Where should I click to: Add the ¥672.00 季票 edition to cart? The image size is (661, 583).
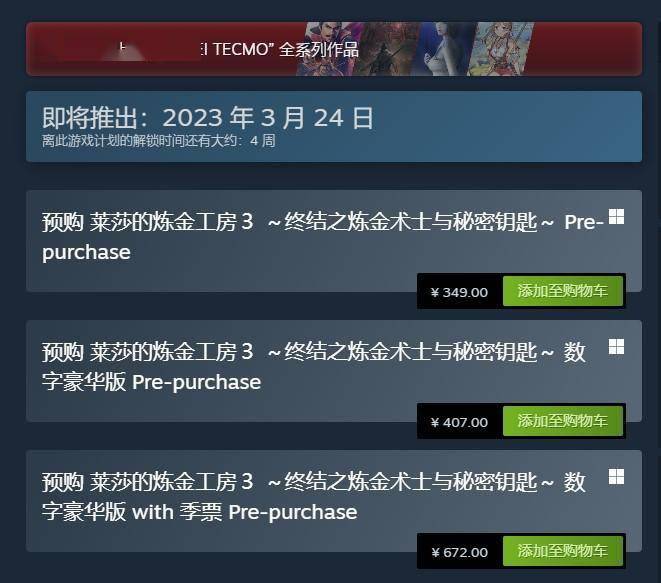(x=563, y=551)
